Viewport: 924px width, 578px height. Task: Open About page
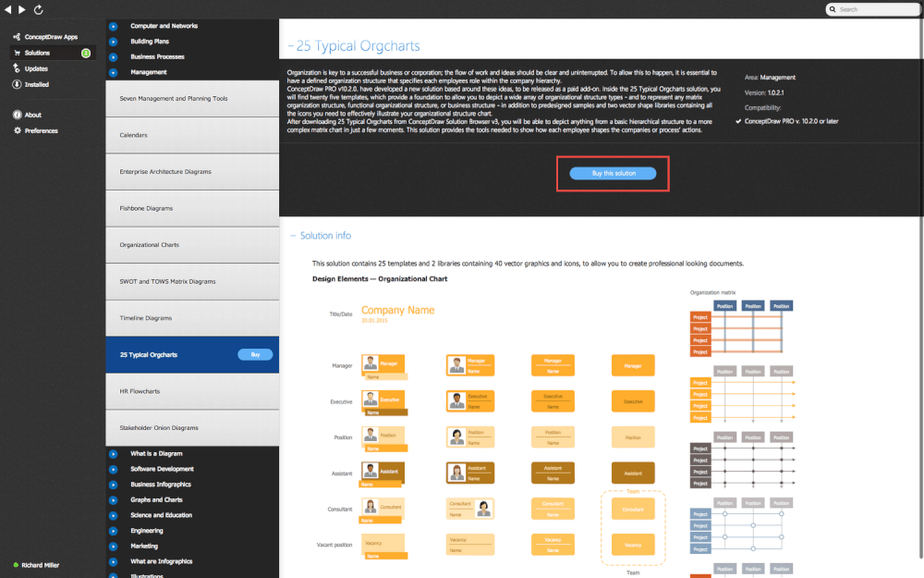(x=33, y=115)
